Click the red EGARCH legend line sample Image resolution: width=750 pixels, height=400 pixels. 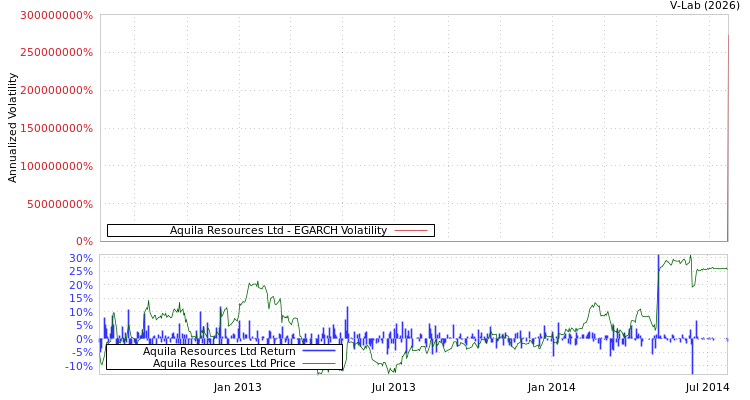(411, 231)
